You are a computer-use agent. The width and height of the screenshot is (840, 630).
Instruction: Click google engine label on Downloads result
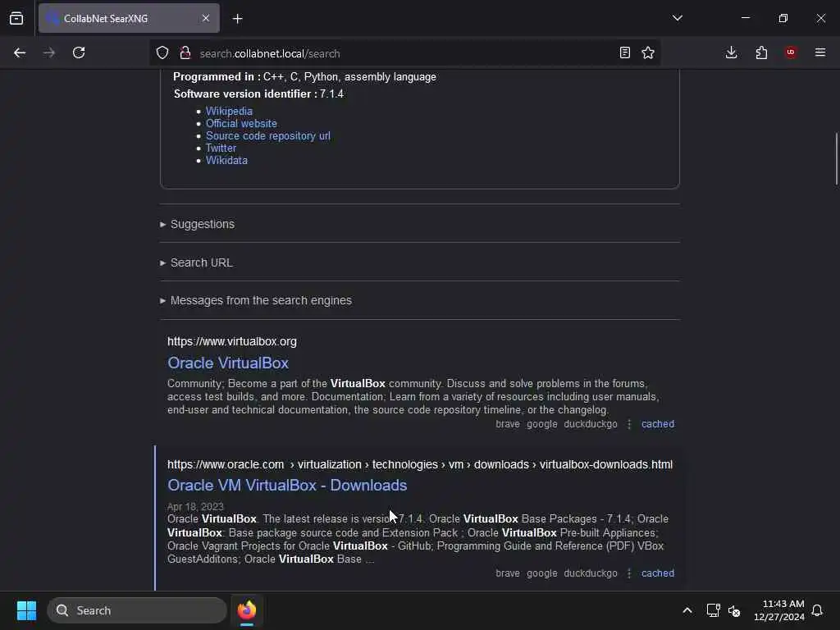(x=541, y=573)
